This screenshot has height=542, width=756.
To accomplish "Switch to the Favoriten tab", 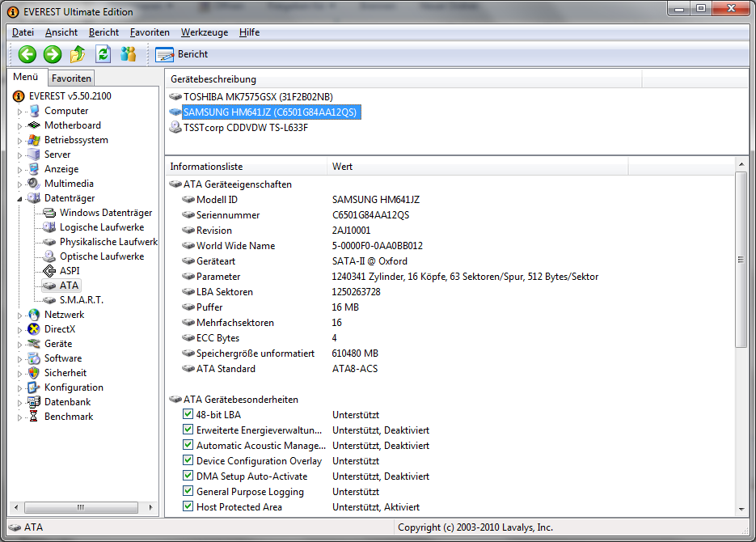I will coord(71,78).
